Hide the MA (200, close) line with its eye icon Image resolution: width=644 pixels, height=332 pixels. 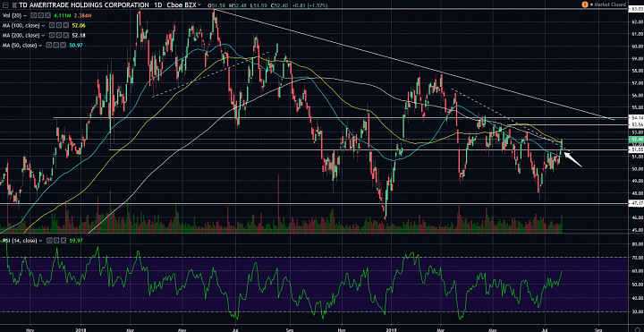pyautogui.click(x=52, y=35)
